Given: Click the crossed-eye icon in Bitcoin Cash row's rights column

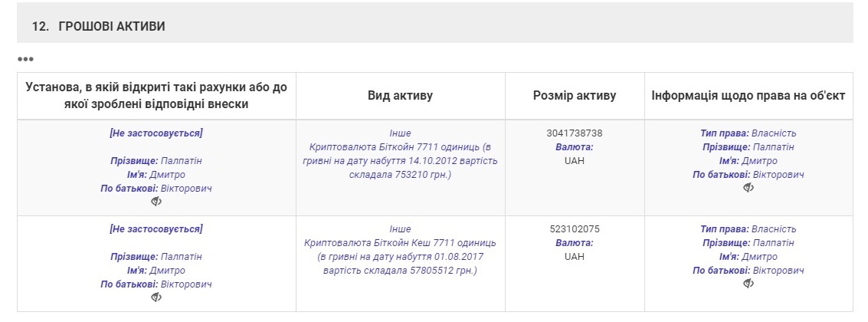Looking at the screenshot, I should 748,284.
